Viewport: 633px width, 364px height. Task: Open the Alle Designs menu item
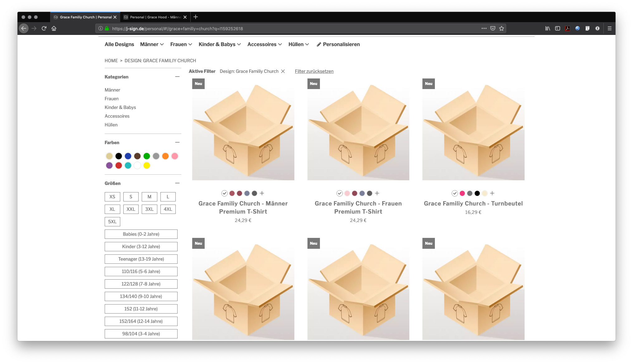(119, 44)
